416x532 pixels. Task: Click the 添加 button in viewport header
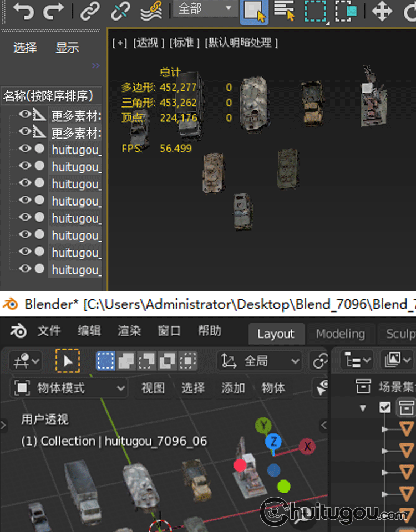pos(233,388)
